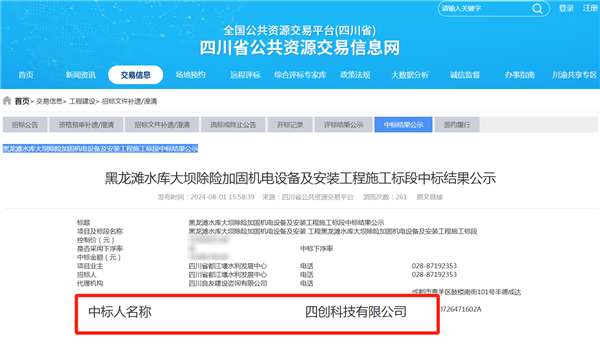Click the 标题 row label
The image size is (600, 360).
(83, 222)
